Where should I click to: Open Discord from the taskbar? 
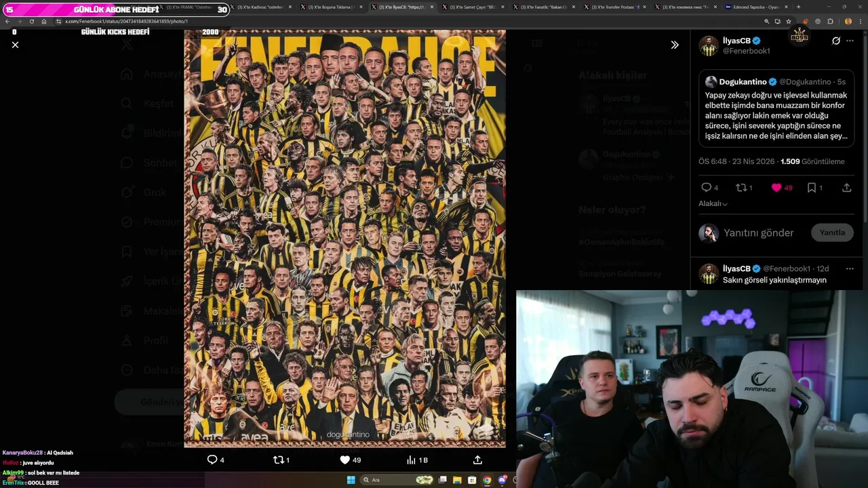tap(502, 480)
